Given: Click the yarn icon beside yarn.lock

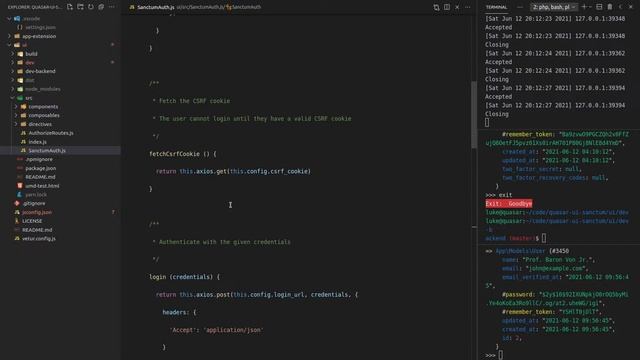Looking at the screenshot, I should [20, 195].
